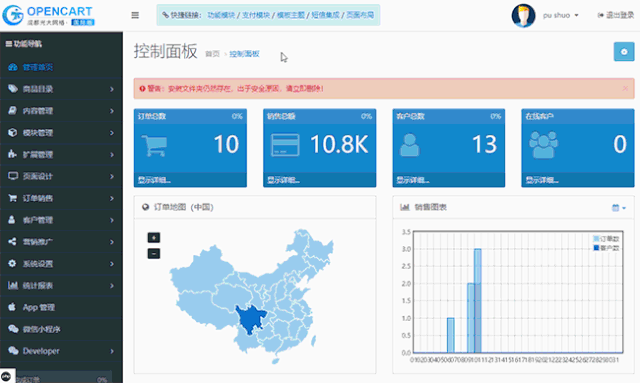Click the highlighted Sichuan province on map
Image resolution: width=640 pixels, height=383 pixels.
(250, 318)
